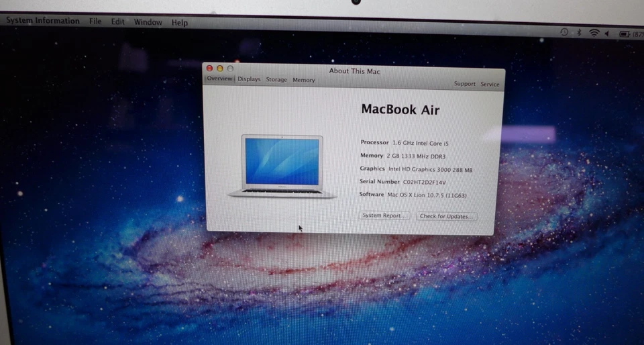Click the battery status icon
The width and height of the screenshot is (644, 345).
[x=625, y=34]
